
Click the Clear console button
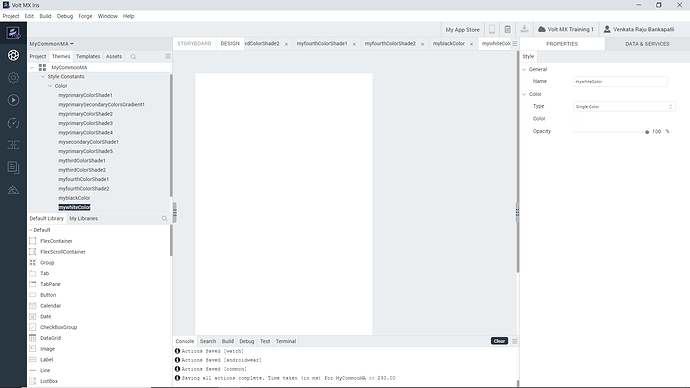point(499,341)
